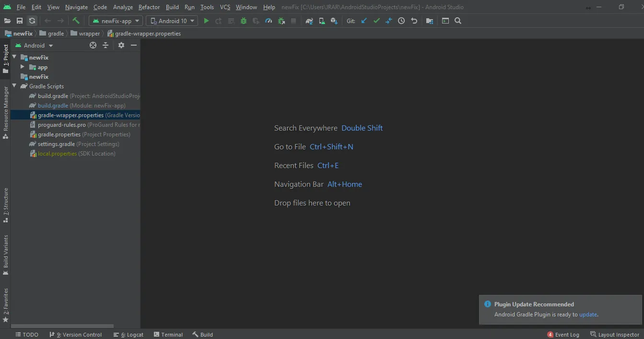
Task: Click the Make Project hammer icon
Action: point(76,21)
